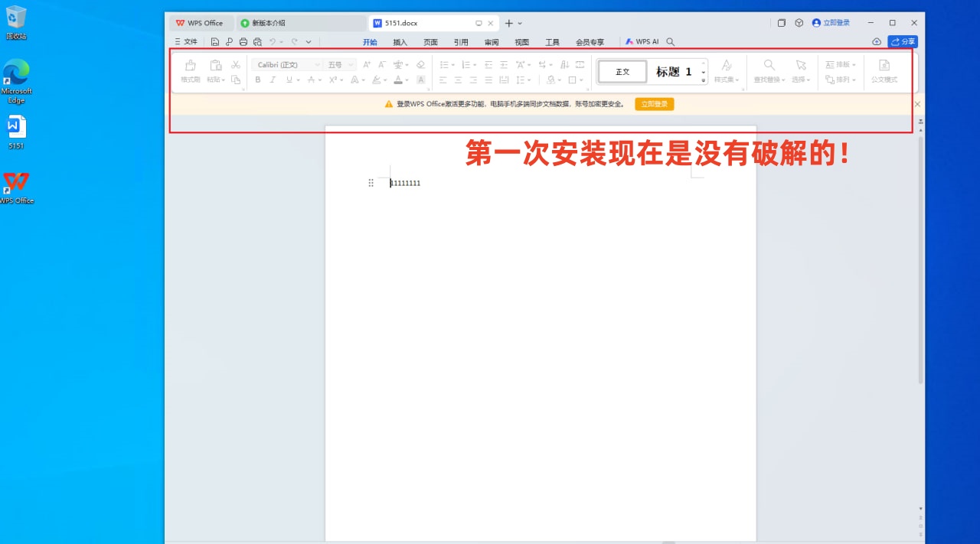This screenshot has width=980, height=544.
Task: Click the orange 立即登录 button in banner
Action: click(x=654, y=104)
